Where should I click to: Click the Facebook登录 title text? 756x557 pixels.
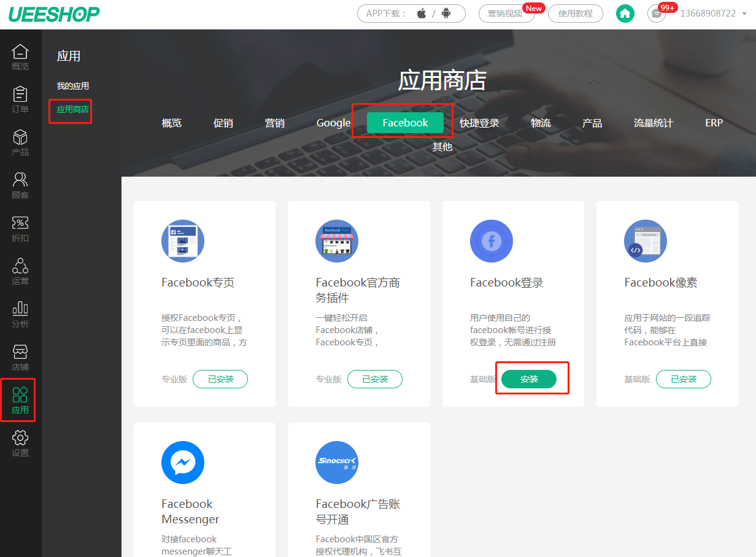[x=507, y=283]
